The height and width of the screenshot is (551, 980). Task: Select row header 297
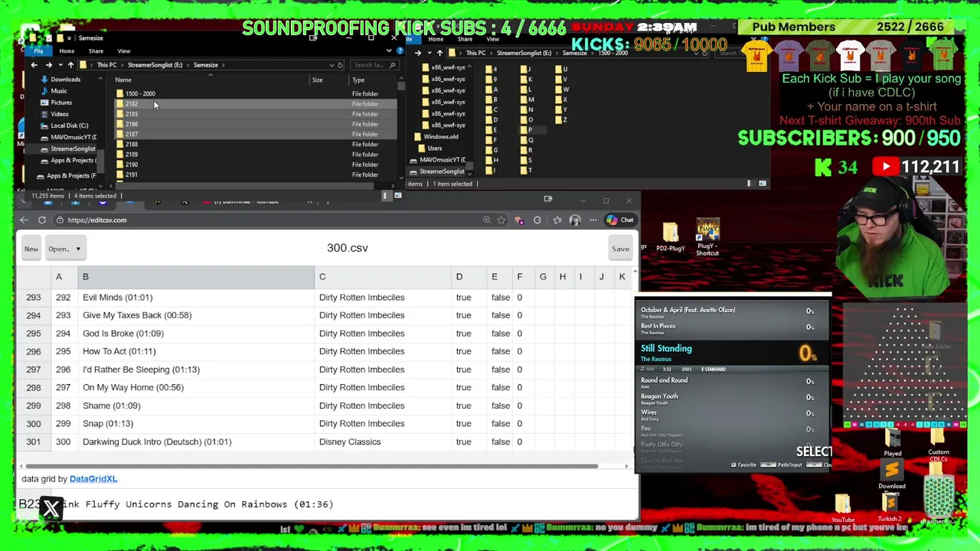pyautogui.click(x=33, y=370)
